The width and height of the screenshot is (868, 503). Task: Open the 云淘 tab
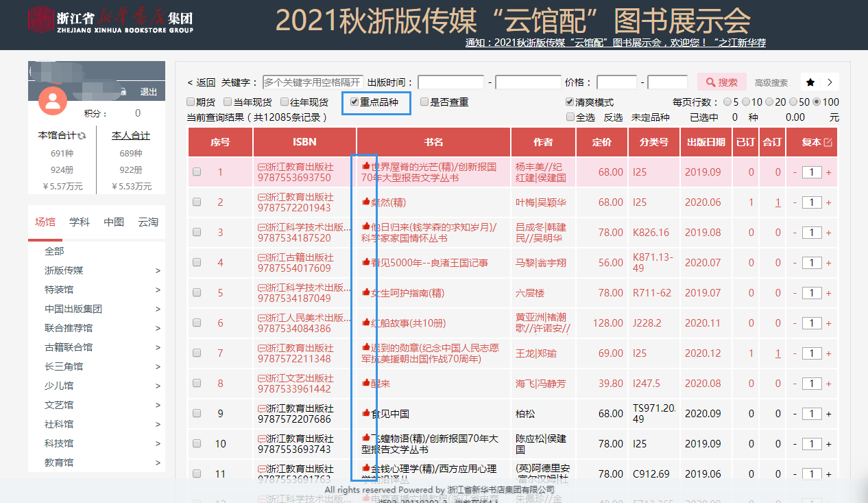tap(147, 222)
